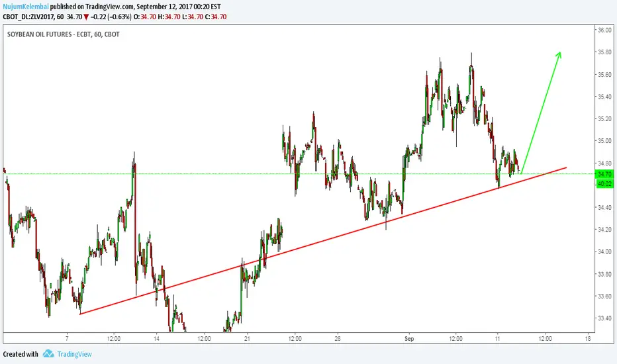Select the H:34.70 high value
Image resolution: width=617 pixels, height=364 pixels.
pos(169,17)
